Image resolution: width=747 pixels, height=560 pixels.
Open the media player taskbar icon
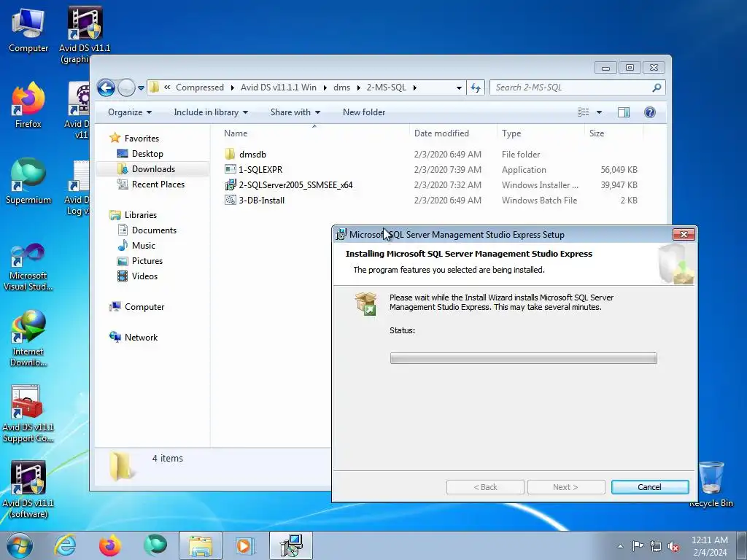coord(245,545)
